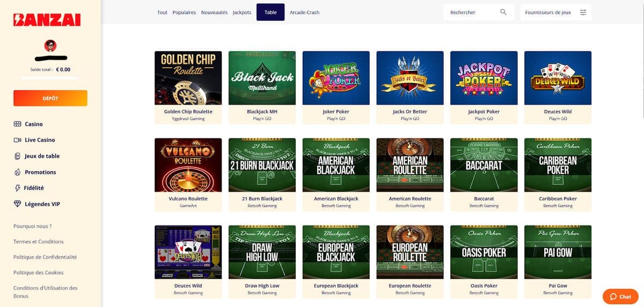Open the user avatar profile icon
The image size is (644, 307).
click(x=50, y=46)
